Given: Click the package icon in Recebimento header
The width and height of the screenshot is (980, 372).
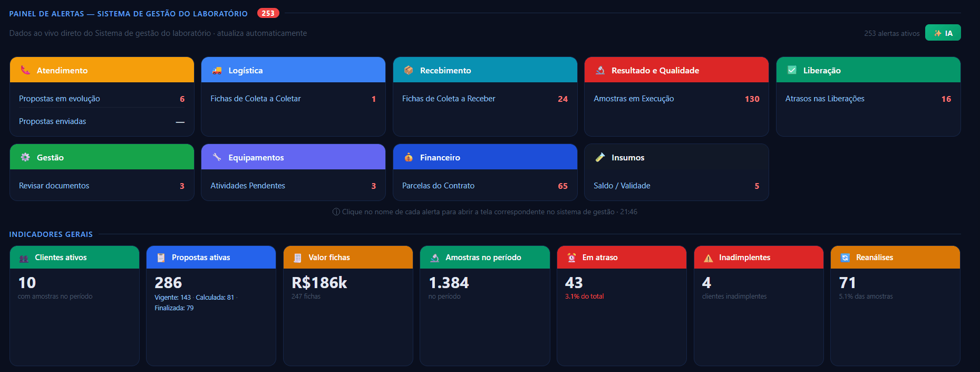Looking at the screenshot, I should [x=409, y=70].
